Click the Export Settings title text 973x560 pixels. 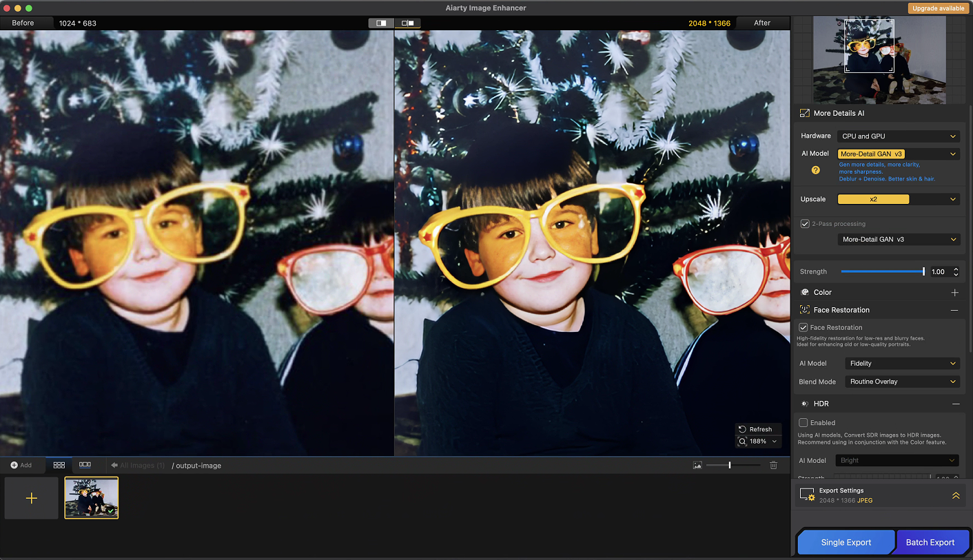[841, 490]
